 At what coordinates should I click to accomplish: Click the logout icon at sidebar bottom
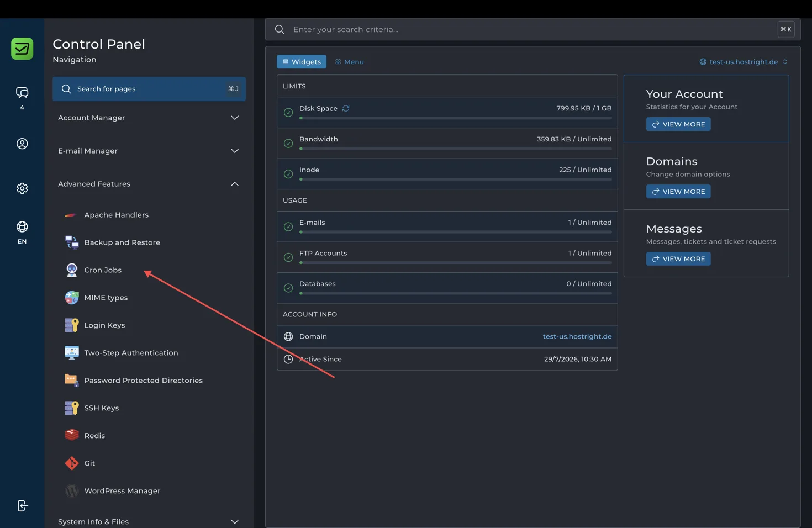(22, 506)
